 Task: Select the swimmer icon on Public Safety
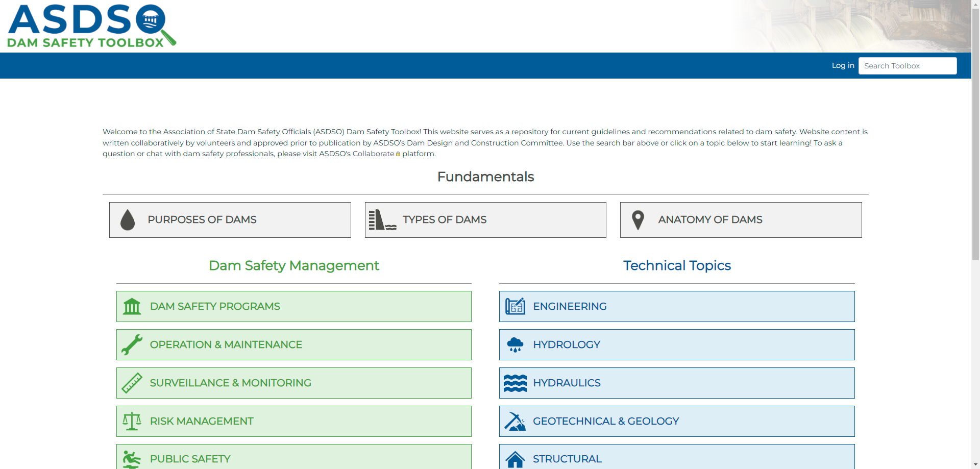132,458
